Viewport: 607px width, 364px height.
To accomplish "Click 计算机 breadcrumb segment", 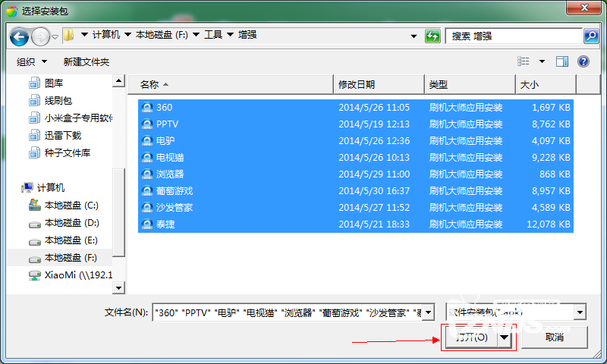I will pyautogui.click(x=106, y=35).
